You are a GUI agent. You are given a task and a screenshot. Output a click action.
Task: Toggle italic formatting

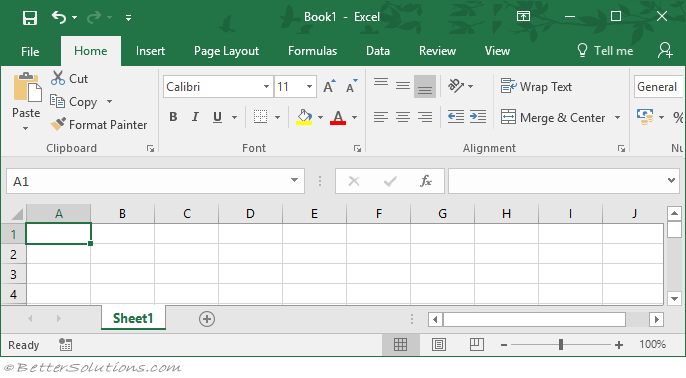tap(195, 117)
